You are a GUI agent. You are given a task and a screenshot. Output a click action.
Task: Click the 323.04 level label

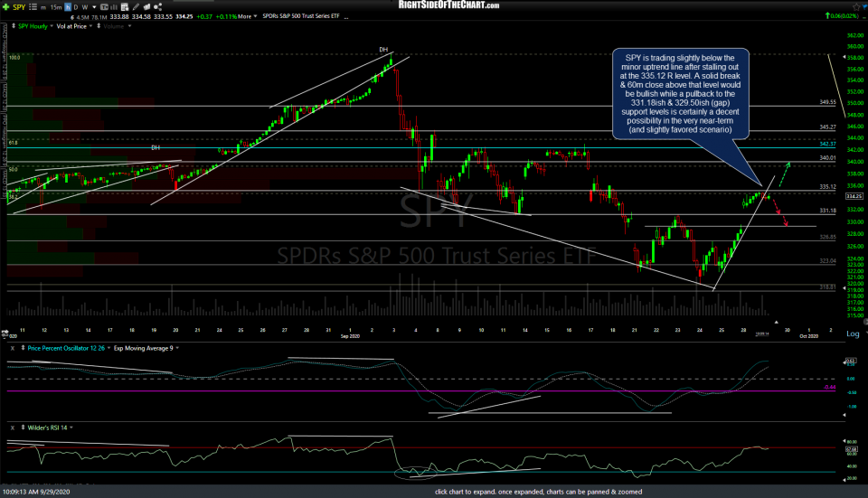(827, 261)
